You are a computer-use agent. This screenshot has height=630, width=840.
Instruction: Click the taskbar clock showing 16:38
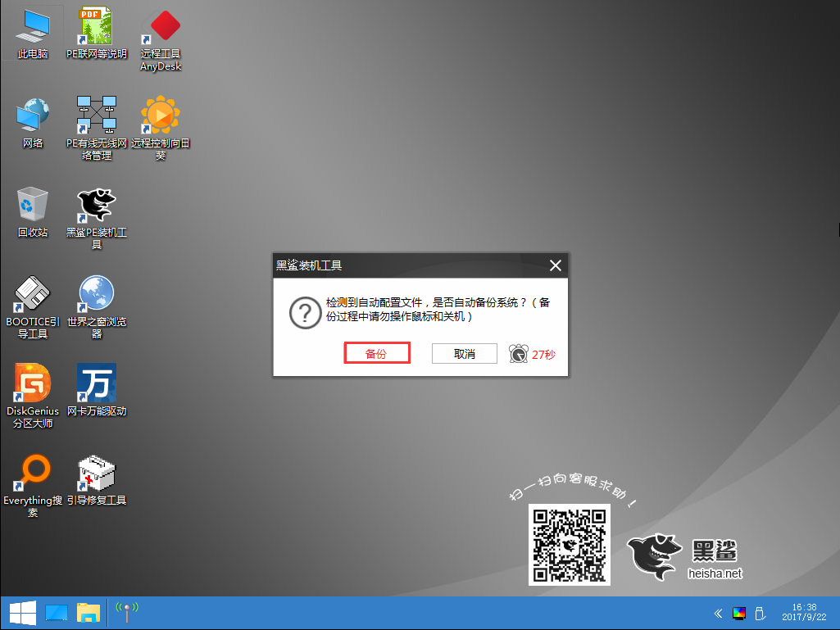805,613
